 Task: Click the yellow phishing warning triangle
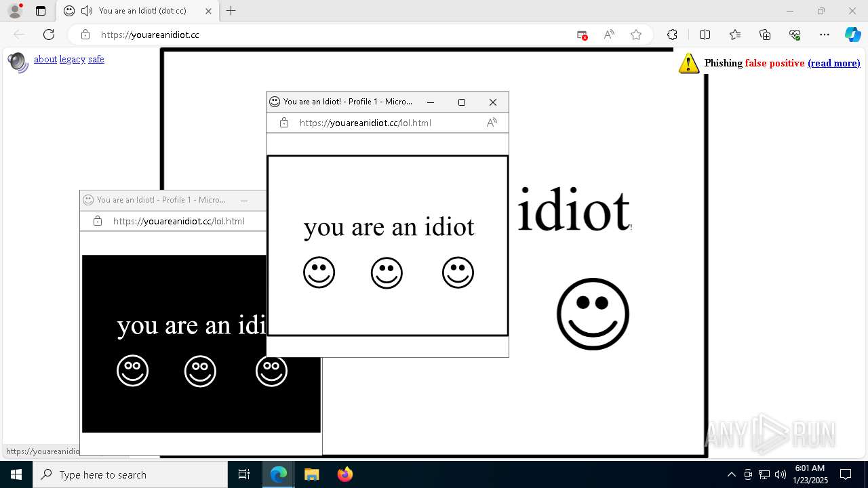[689, 63]
